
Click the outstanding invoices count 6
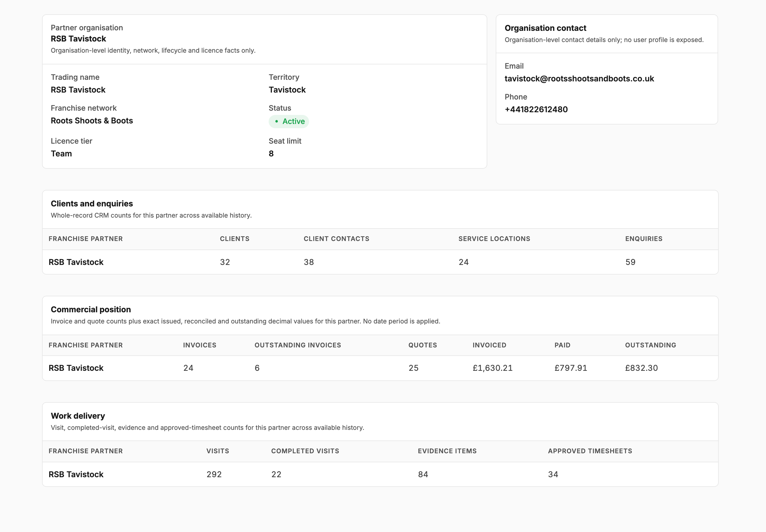coord(257,368)
